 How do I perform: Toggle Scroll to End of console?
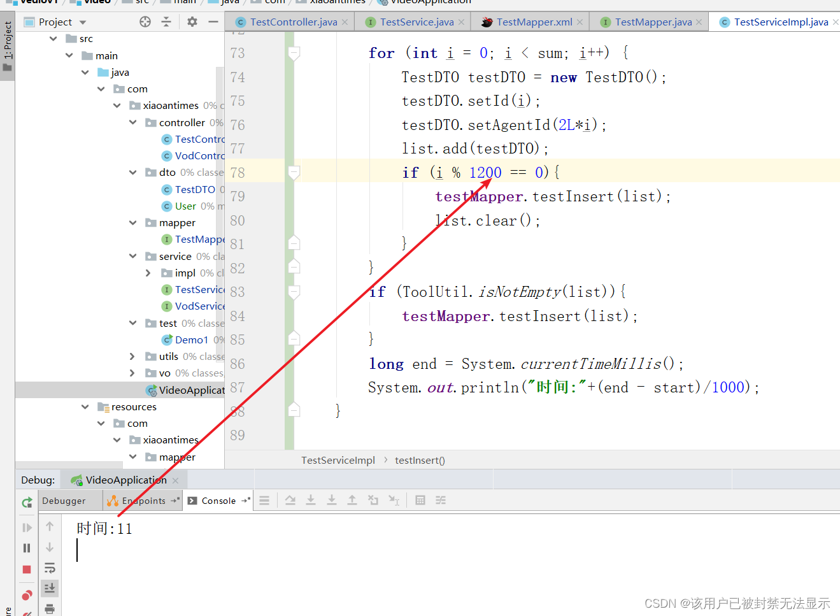[50, 588]
